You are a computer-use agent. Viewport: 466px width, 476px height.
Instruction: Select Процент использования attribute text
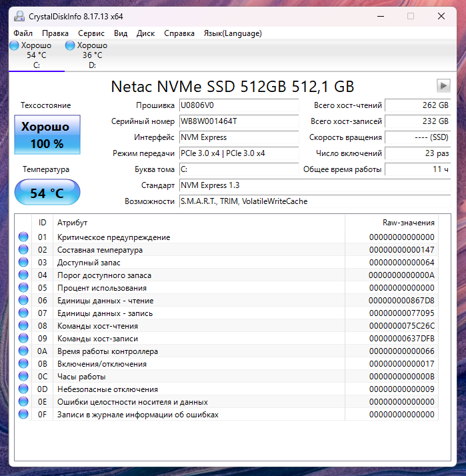(x=102, y=288)
